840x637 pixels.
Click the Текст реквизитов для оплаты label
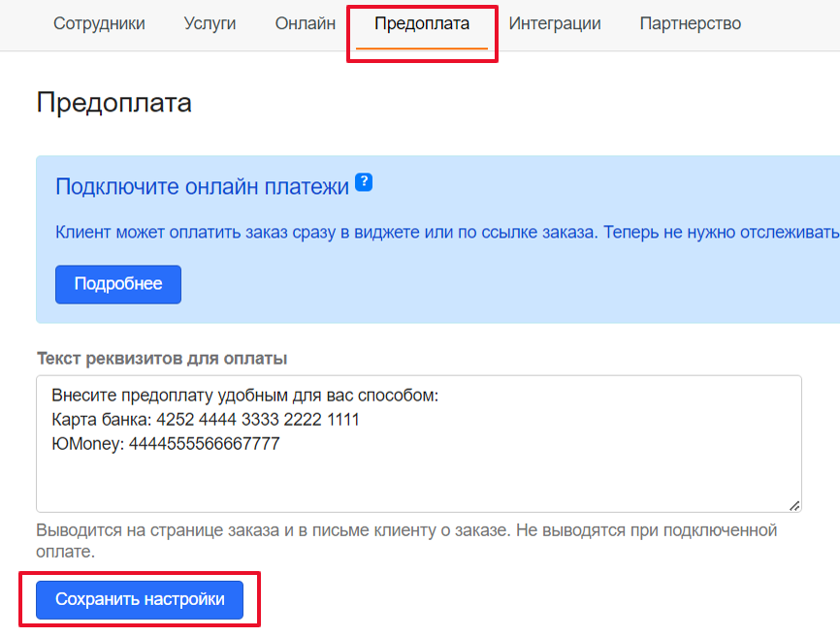click(161, 358)
